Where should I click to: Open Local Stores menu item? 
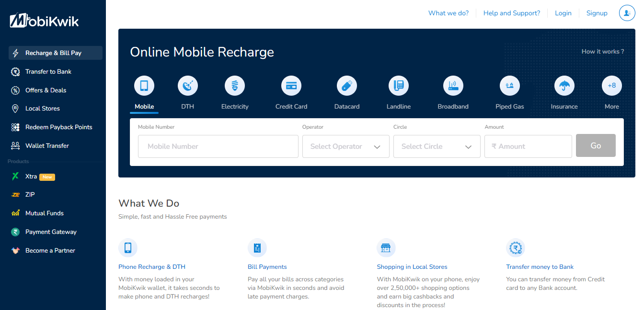point(43,109)
